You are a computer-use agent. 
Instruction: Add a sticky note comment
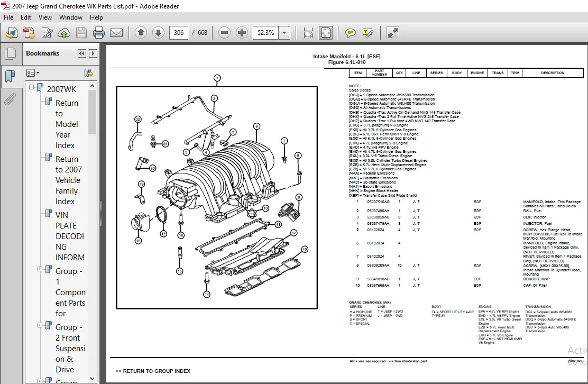point(350,33)
